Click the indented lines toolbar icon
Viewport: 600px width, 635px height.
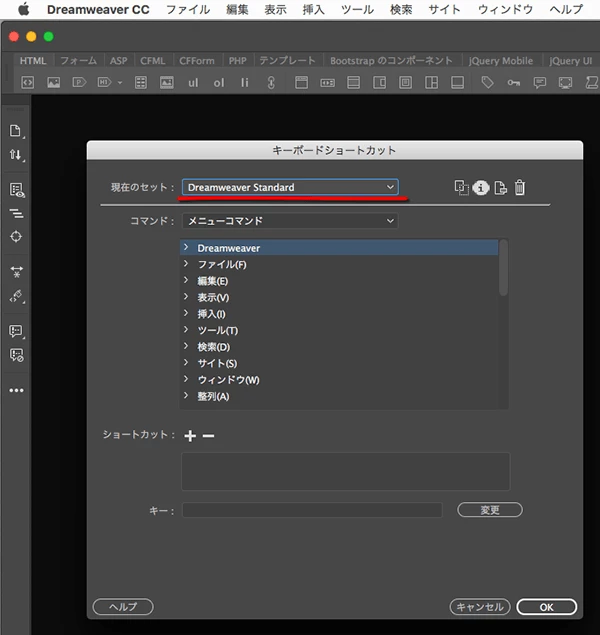pyautogui.click(x=16, y=213)
